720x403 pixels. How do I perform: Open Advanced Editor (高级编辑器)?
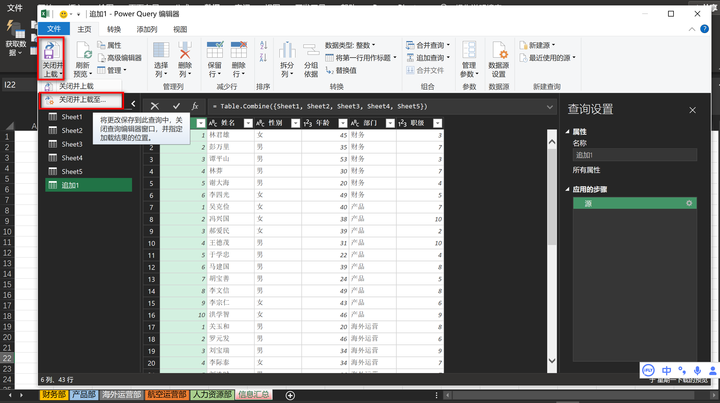point(119,58)
